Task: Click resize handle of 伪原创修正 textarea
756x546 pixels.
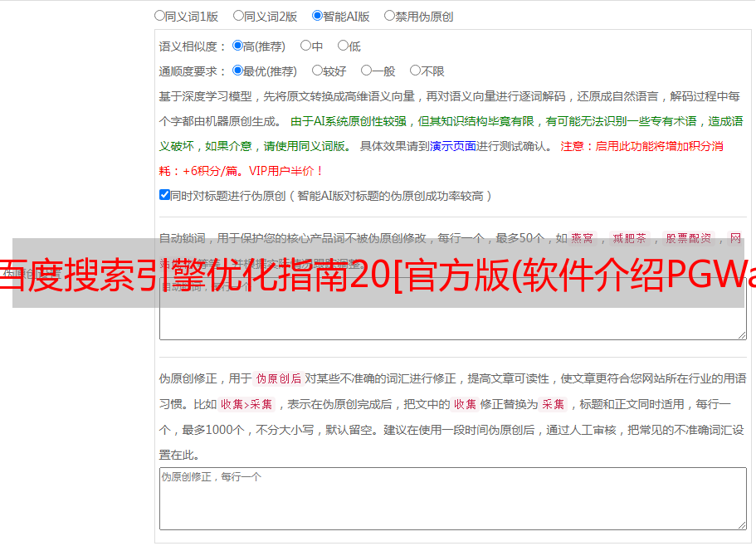Action: click(x=742, y=525)
